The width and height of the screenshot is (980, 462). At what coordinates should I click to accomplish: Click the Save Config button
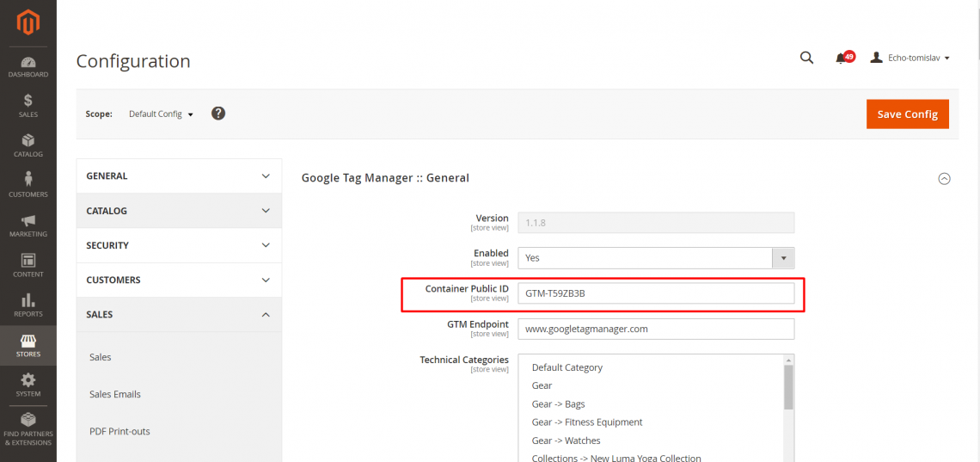pos(907,114)
